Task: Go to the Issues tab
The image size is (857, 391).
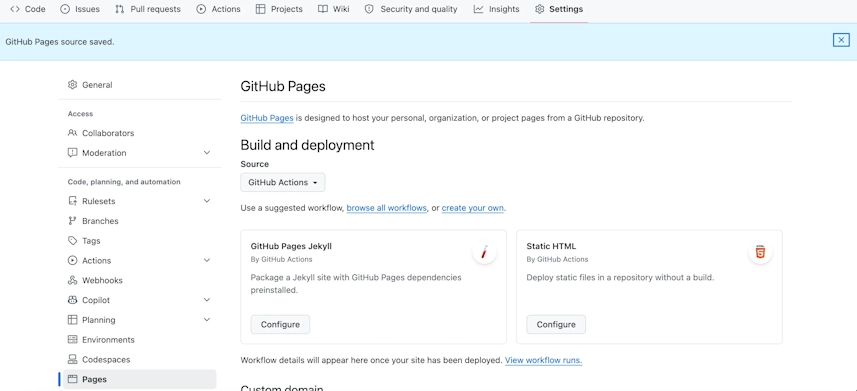Action: 80,9
